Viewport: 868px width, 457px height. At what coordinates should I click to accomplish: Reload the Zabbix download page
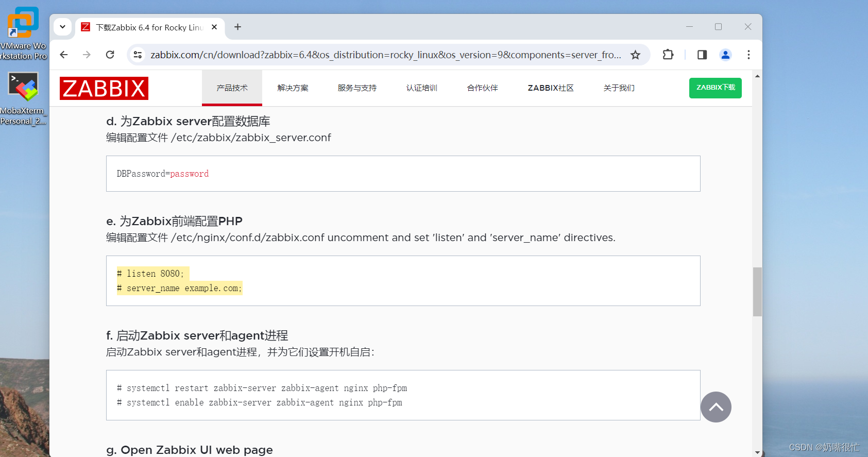[110, 55]
